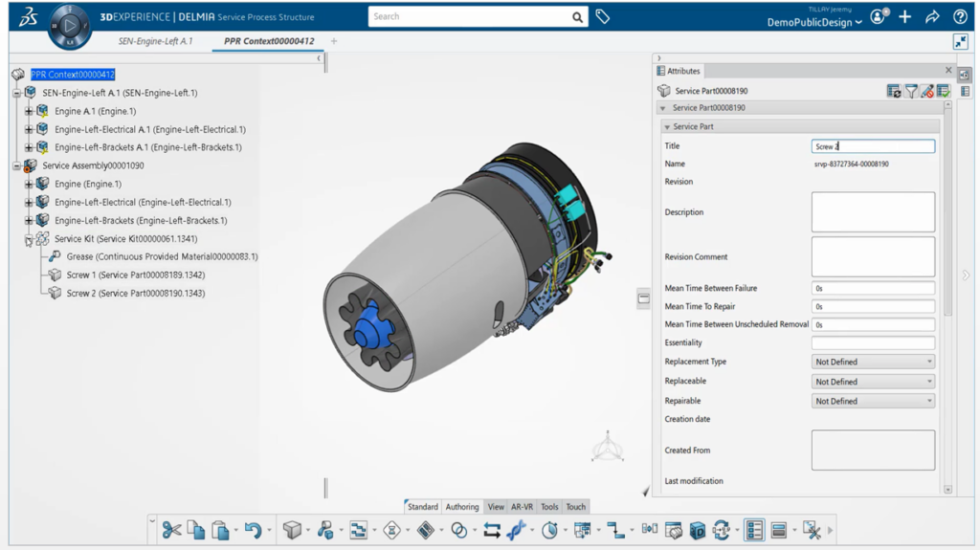The width and height of the screenshot is (980, 550).
Task: Click the Mean Time To Repair field
Action: click(873, 306)
